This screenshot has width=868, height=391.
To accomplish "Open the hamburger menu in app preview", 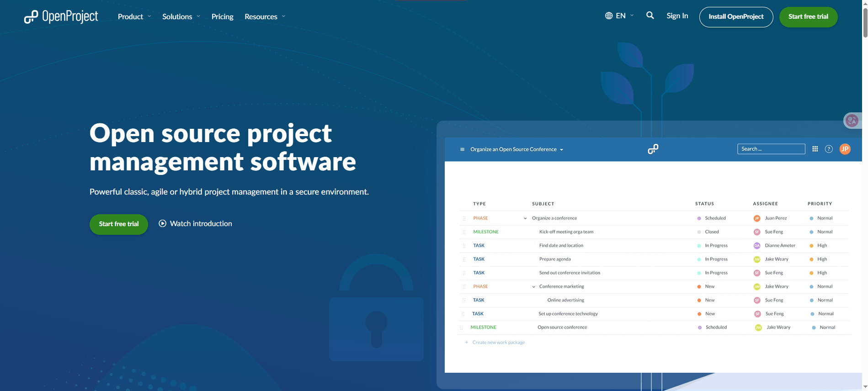I will (x=462, y=149).
